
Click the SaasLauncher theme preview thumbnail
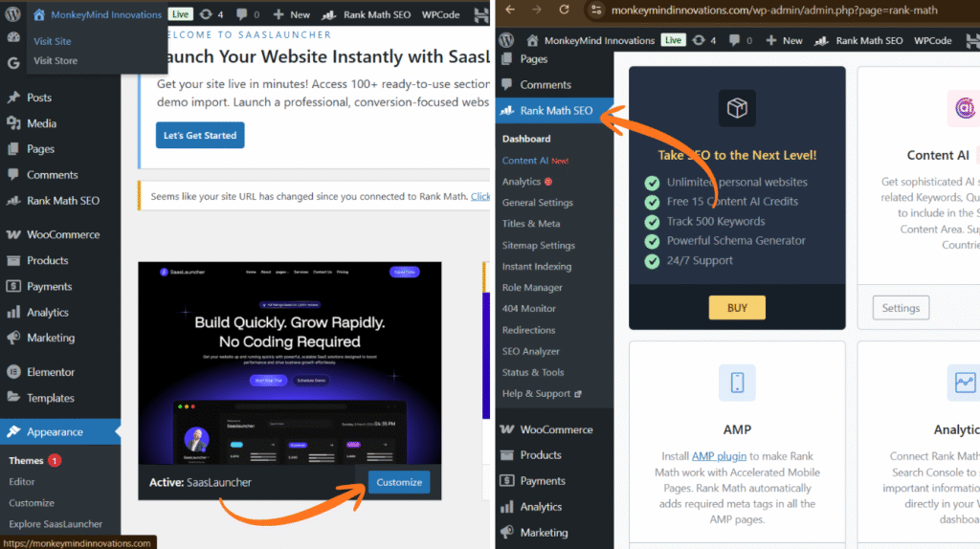[289, 363]
